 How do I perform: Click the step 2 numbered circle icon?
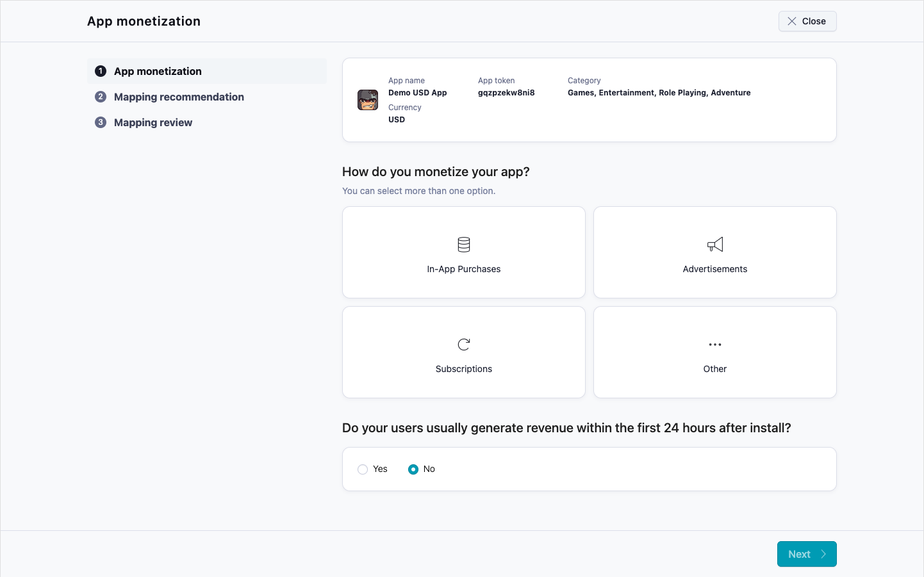point(100,97)
